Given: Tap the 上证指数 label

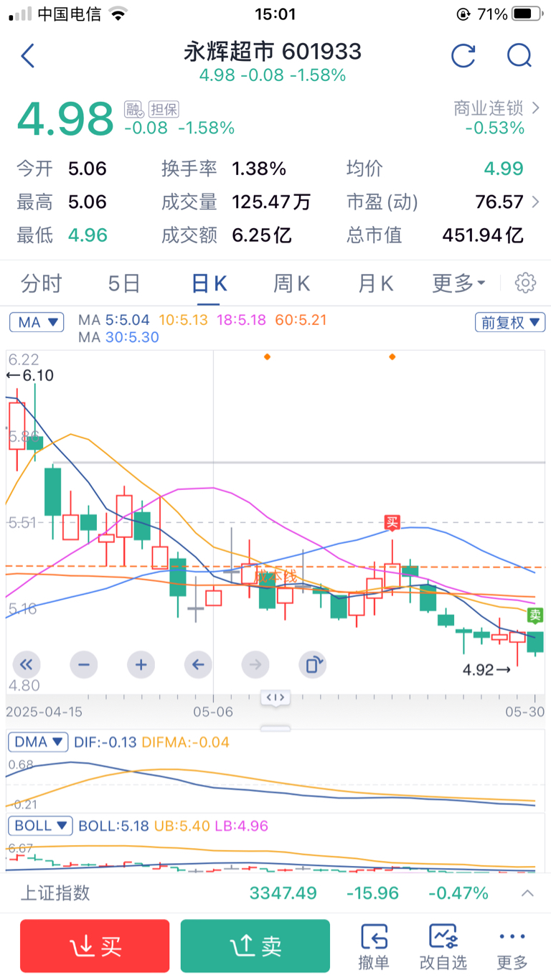Looking at the screenshot, I should click(55, 893).
